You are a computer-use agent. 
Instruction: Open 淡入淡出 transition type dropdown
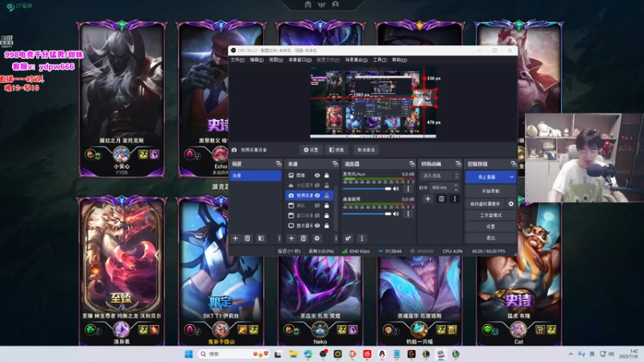[x=440, y=175]
